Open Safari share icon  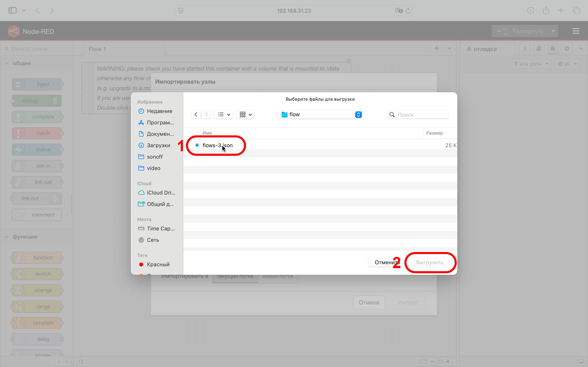[546, 10]
